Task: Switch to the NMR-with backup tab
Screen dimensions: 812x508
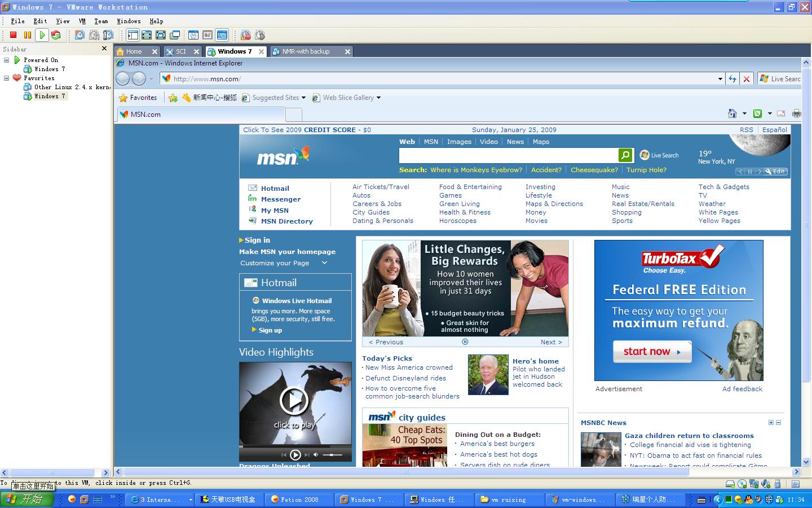Action: tap(306, 51)
